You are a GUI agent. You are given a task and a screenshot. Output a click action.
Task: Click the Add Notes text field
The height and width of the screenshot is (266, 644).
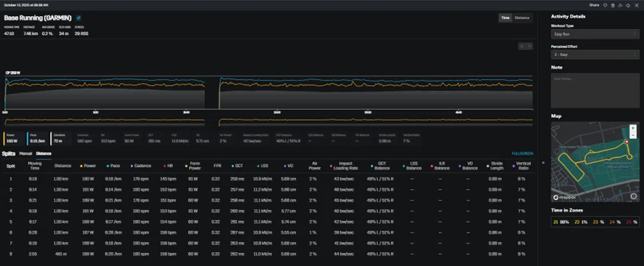click(595, 91)
